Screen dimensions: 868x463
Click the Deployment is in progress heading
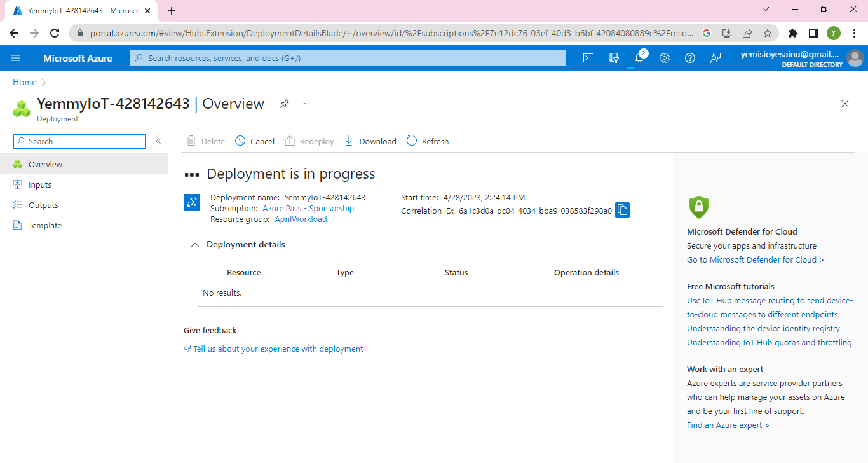click(x=291, y=174)
